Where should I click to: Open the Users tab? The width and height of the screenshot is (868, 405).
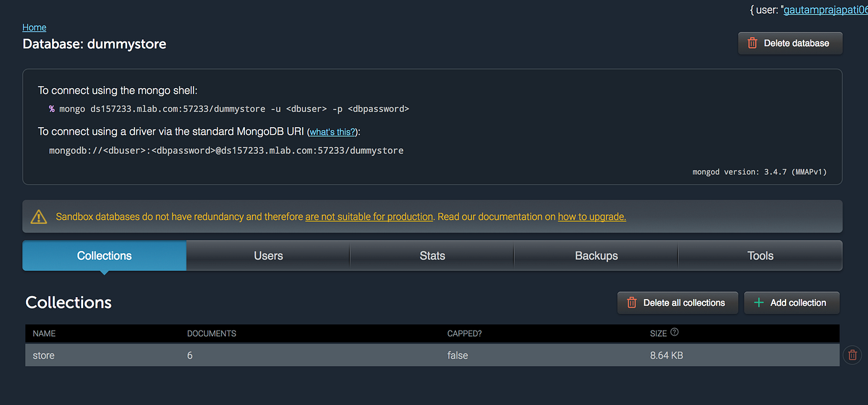point(268,256)
